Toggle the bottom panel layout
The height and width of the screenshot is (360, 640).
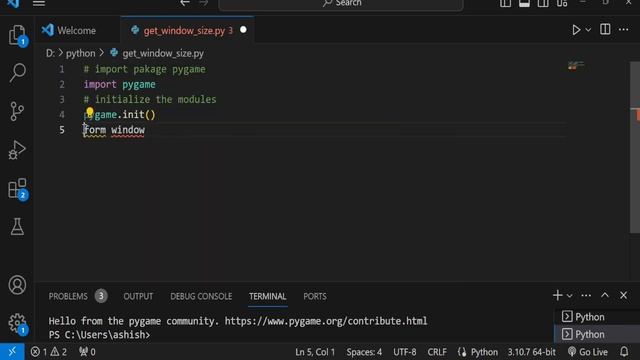[x=524, y=3]
